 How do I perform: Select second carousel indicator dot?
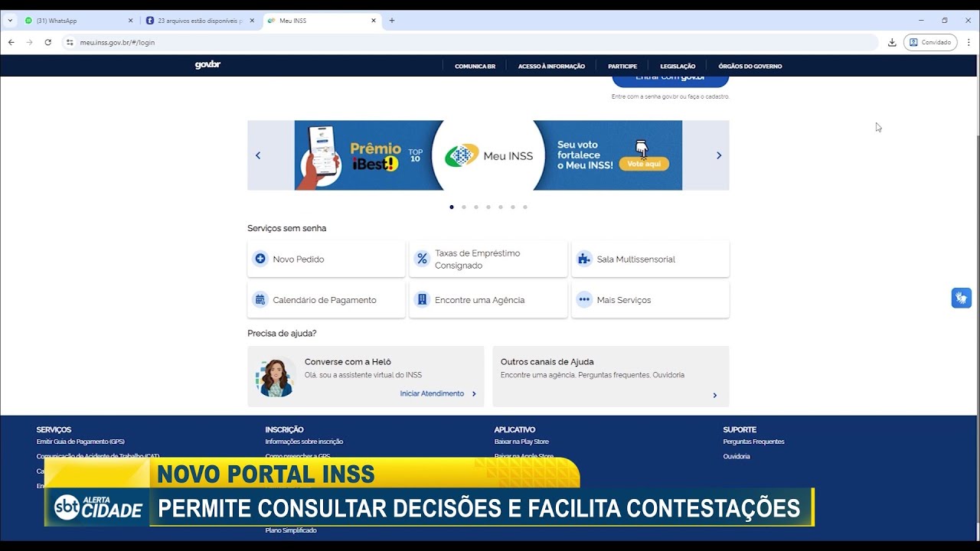[464, 207]
